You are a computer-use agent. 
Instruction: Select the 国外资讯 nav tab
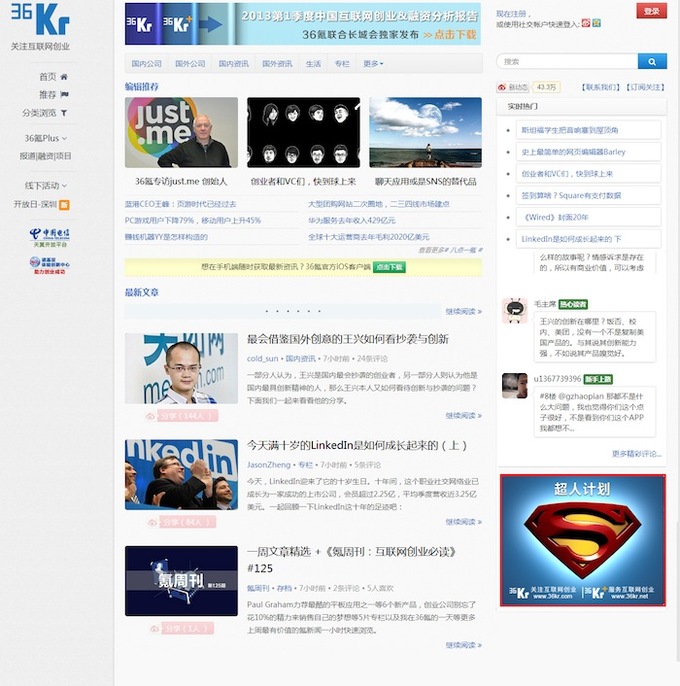pos(277,63)
